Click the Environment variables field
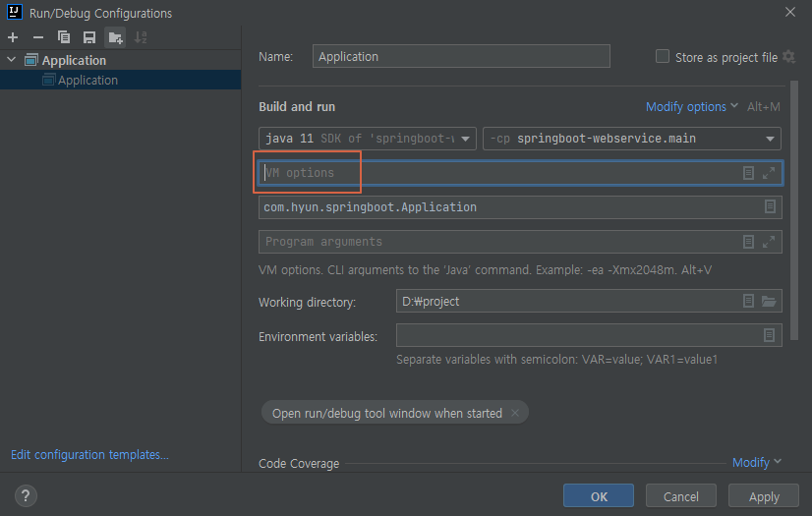 point(589,335)
